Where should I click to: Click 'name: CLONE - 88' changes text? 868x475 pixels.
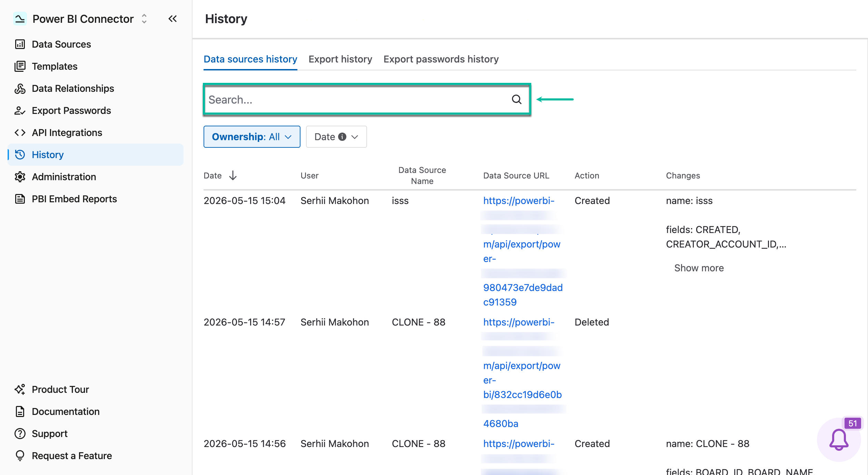(708, 444)
